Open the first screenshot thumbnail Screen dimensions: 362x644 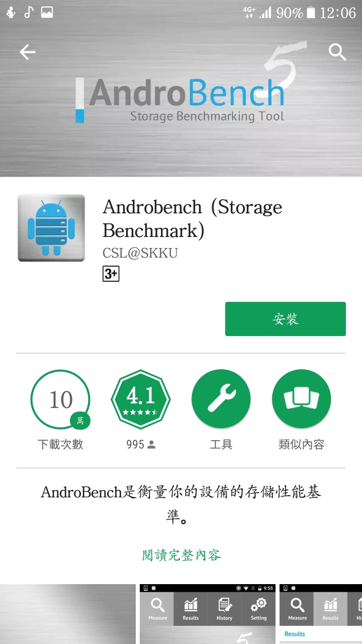click(68, 614)
